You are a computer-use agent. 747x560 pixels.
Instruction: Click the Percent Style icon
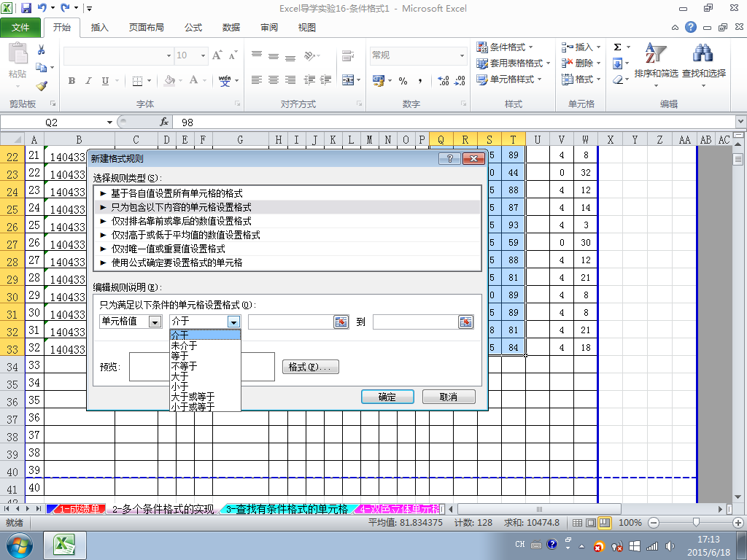point(403,80)
